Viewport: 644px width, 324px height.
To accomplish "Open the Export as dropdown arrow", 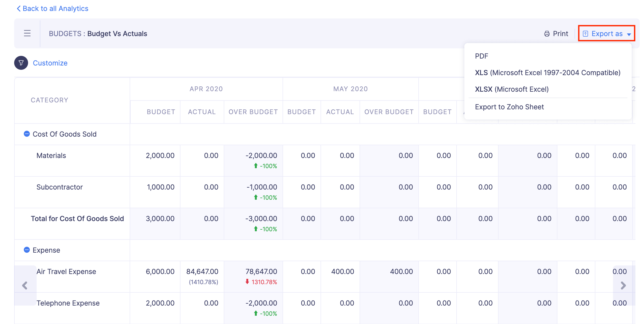I will pos(629,34).
